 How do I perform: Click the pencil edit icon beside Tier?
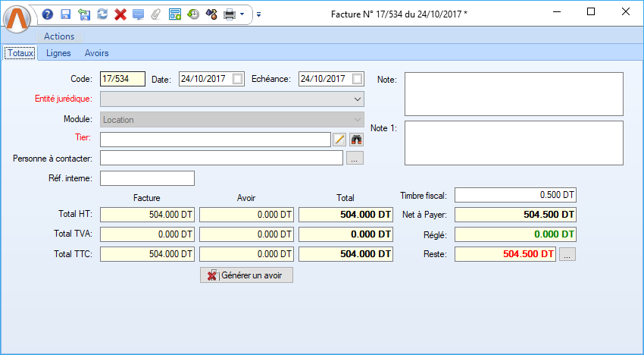[339, 139]
